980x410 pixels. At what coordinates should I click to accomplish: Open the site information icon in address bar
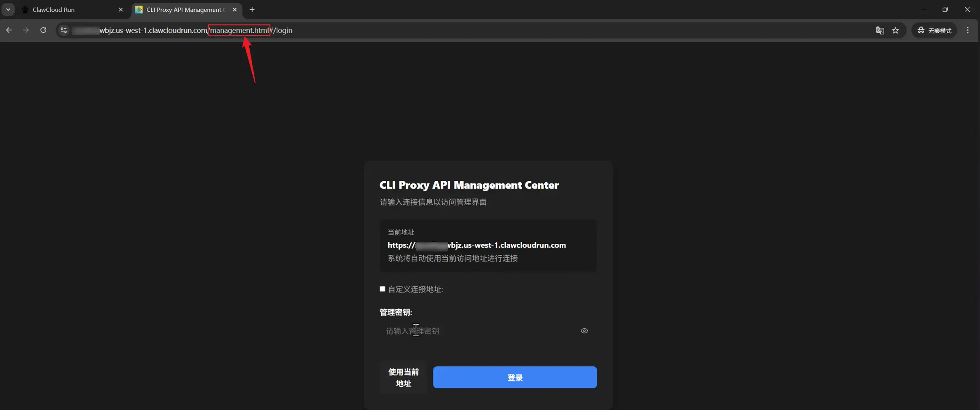point(63,30)
